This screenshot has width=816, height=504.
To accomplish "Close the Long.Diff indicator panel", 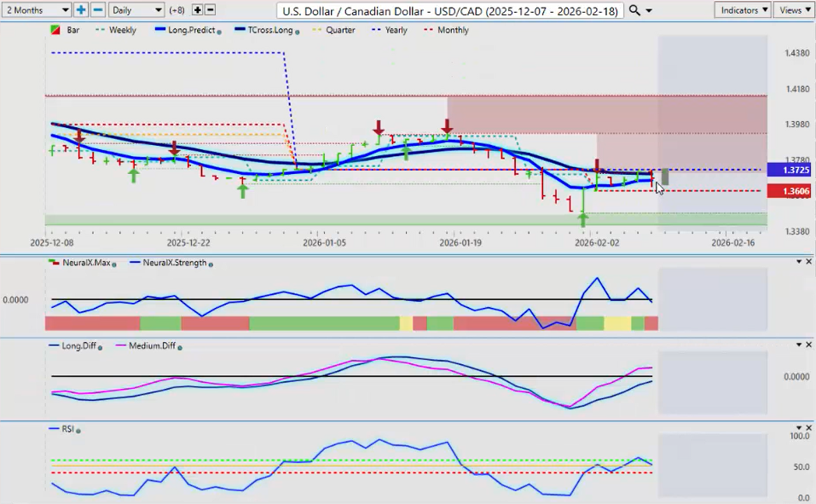I will pyautogui.click(x=808, y=345).
